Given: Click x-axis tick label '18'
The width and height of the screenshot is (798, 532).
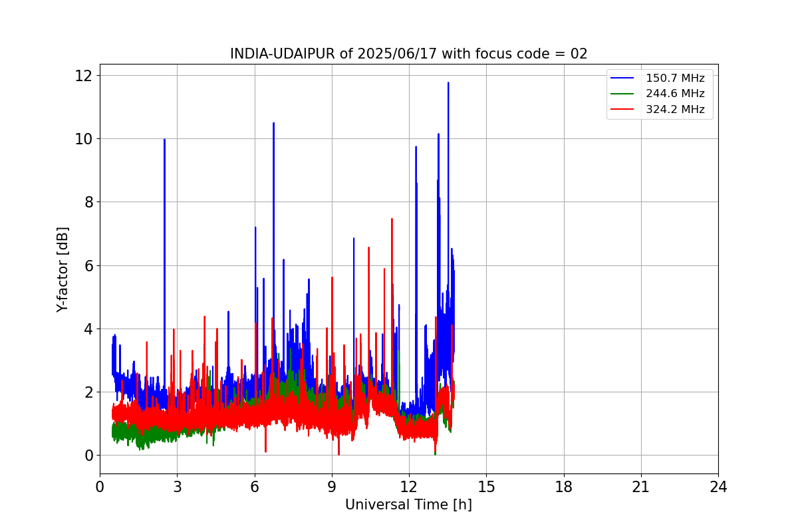Looking at the screenshot, I should 563,487.
